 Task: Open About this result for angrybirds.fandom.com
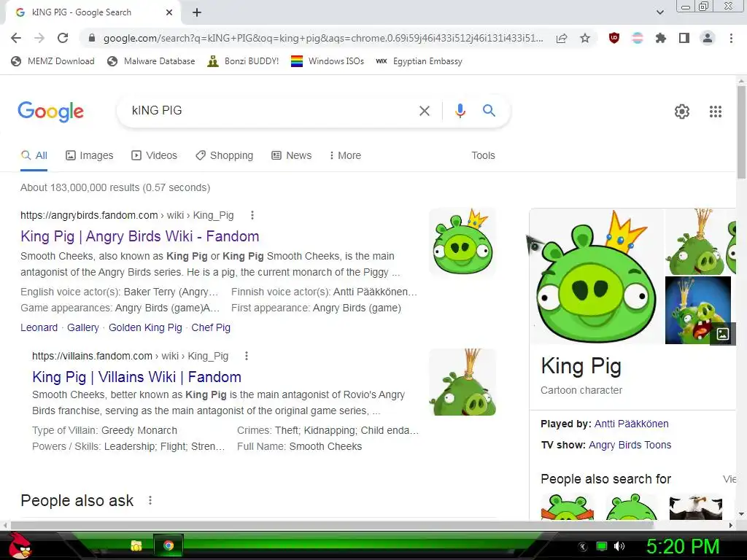coord(252,215)
